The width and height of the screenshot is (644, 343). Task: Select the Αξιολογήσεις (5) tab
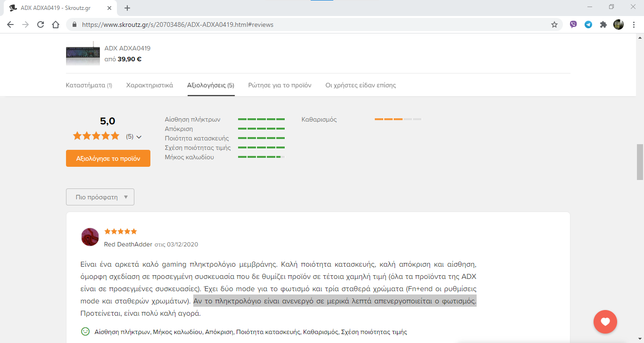coord(211,85)
